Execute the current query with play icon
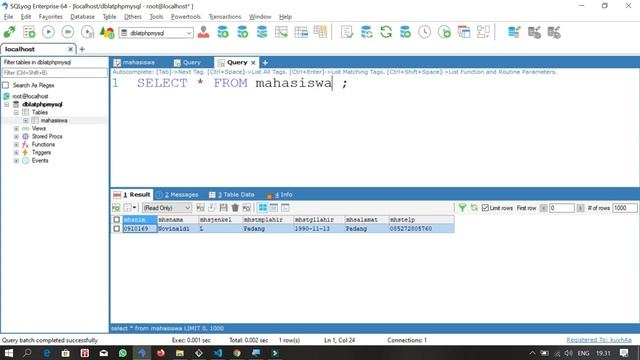The height and width of the screenshot is (360, 640). coord(48,32)
